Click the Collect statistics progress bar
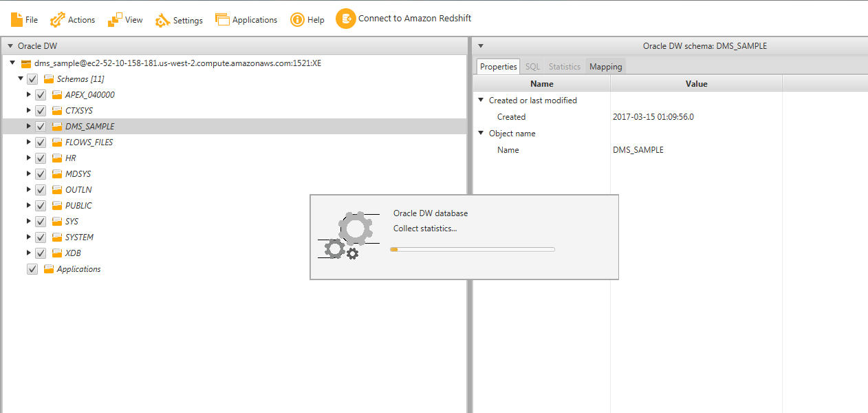Image resolution: width=868 pixels, height=413 pixels. (473, 249)
